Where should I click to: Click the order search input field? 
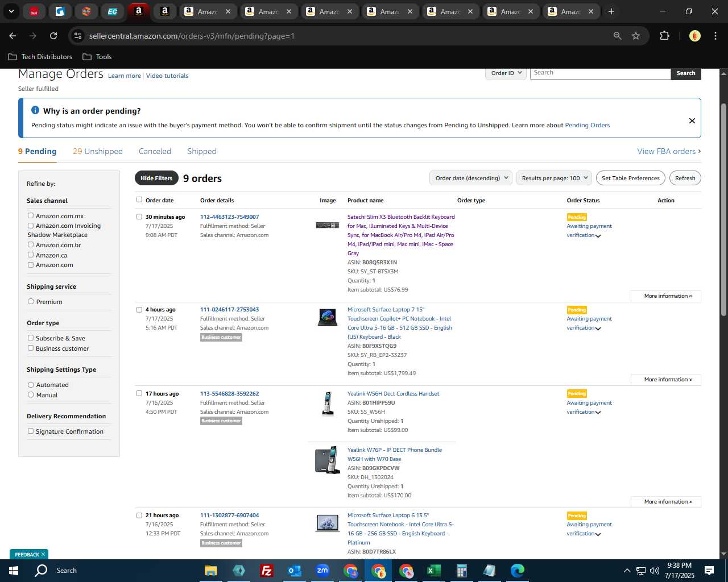[x=600, y=73]
